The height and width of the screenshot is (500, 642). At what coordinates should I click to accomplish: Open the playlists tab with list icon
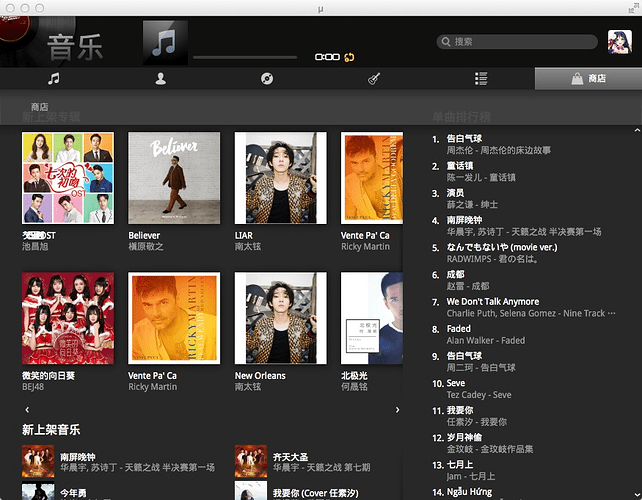click(481, 78)
